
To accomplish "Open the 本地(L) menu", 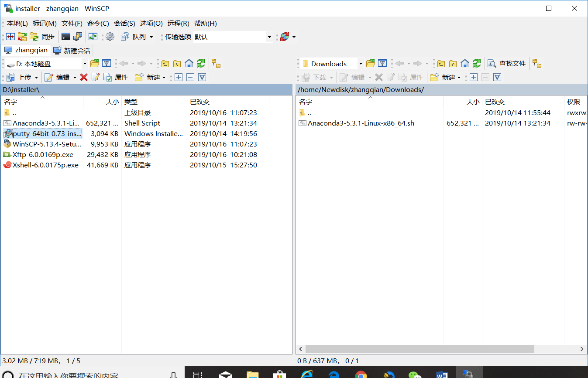I will 17,24.
